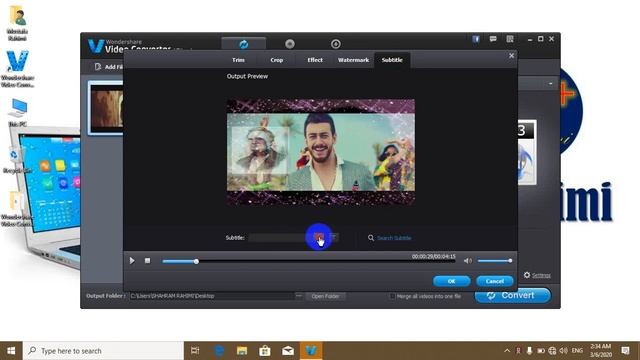
Task: Click the subtitle browse button
Action: (x=319, y=237)
